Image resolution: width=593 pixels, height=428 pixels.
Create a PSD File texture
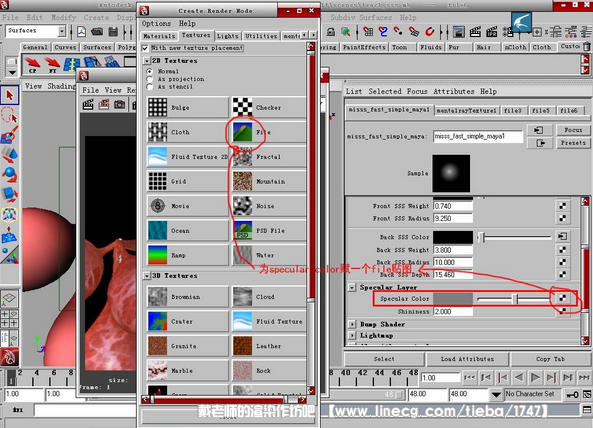point(268,231)
